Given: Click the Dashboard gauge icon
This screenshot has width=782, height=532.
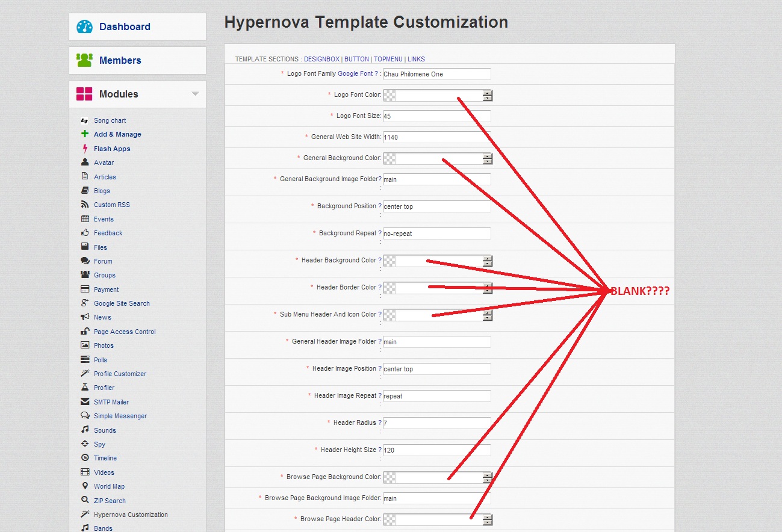Looking at the screenshot, I should [84, 26].
